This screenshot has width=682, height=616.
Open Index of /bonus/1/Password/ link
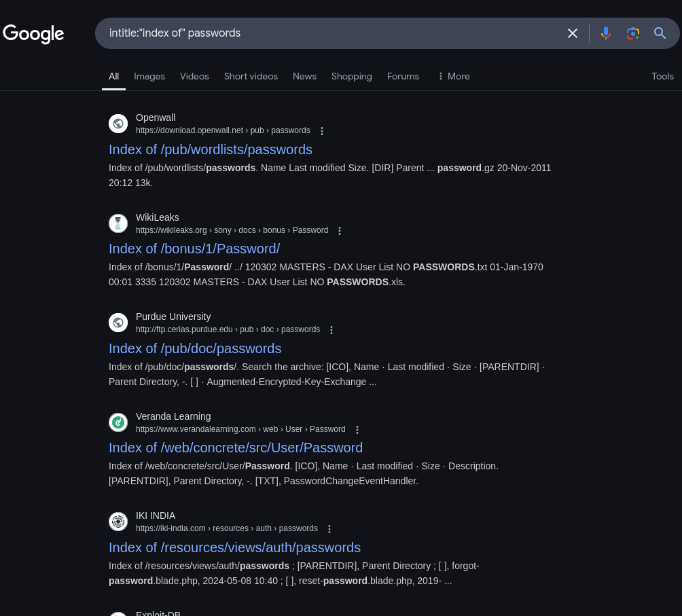194,249
